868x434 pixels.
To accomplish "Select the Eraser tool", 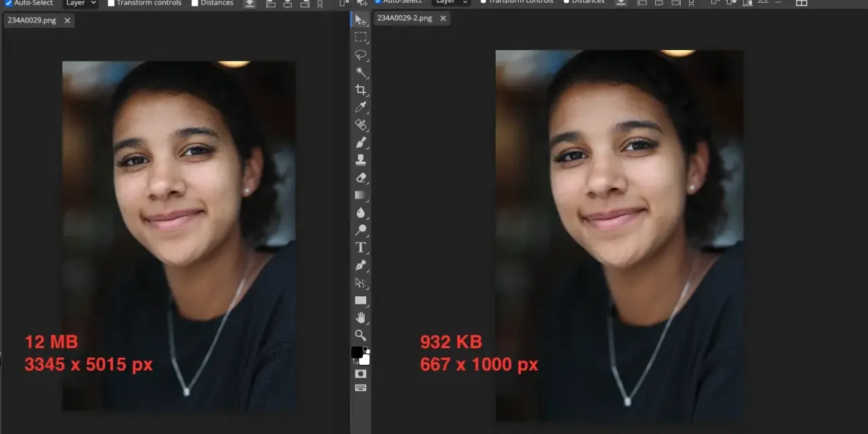I will 361,178.
